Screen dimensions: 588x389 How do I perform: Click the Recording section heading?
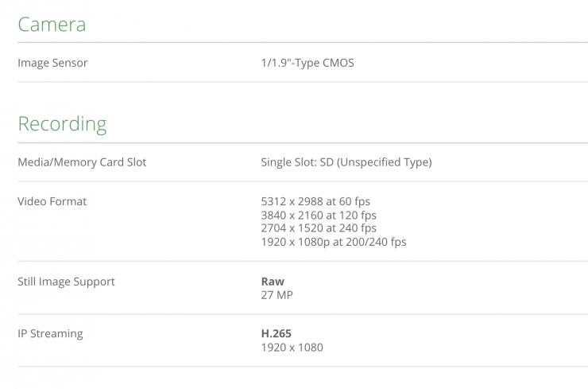click(x=62, y=124)
